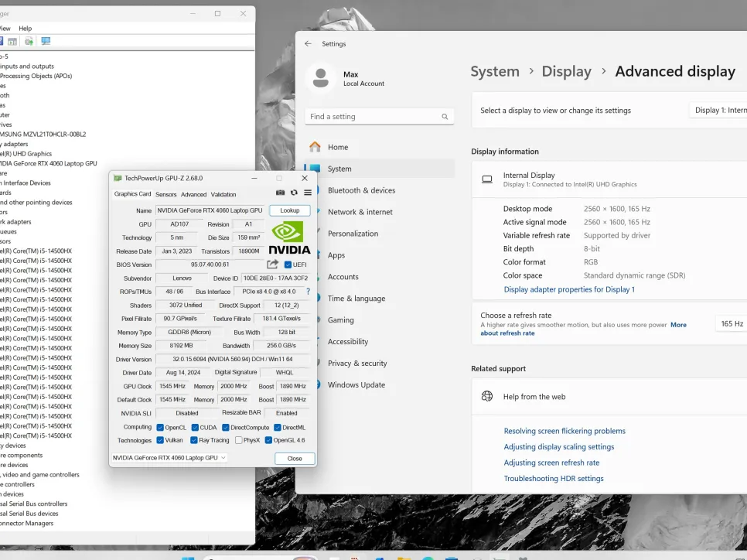This screenshot has width=747, height=560.
Task: Open the Display 1 selector dropdown
Action: pyautogui.click(x=719, y=111)
